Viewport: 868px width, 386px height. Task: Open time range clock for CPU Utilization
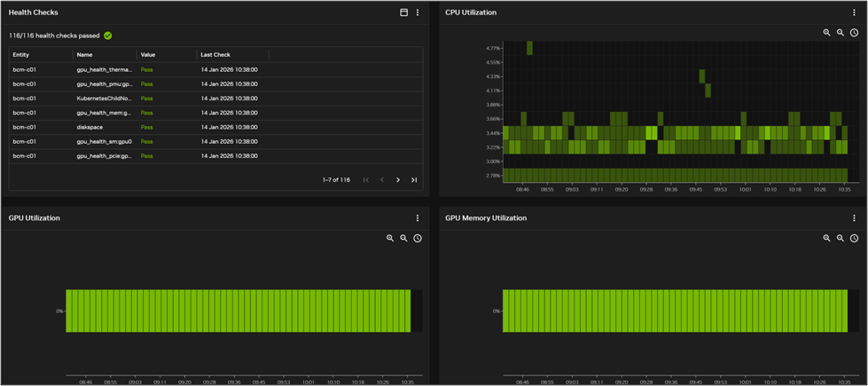tap(854, 33)
